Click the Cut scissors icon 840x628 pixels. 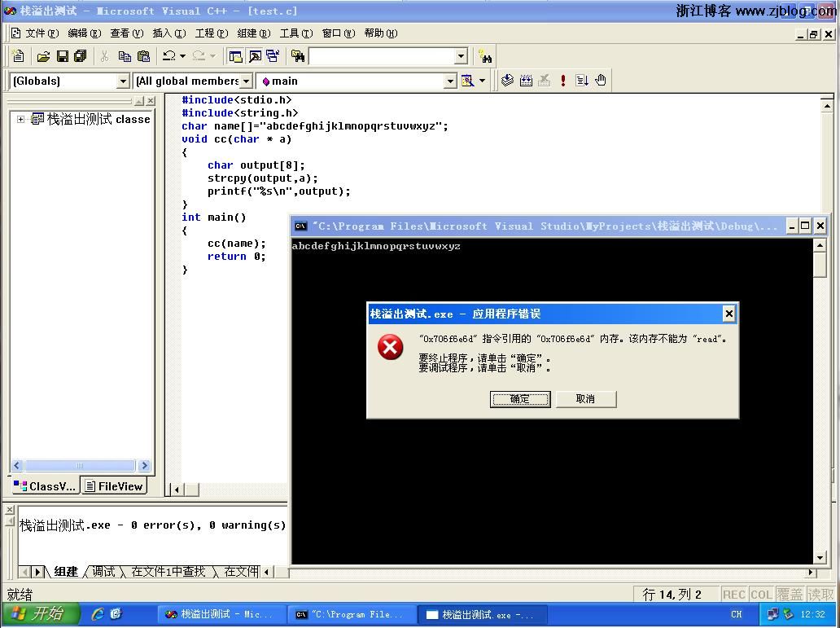(x=104, y=55)
